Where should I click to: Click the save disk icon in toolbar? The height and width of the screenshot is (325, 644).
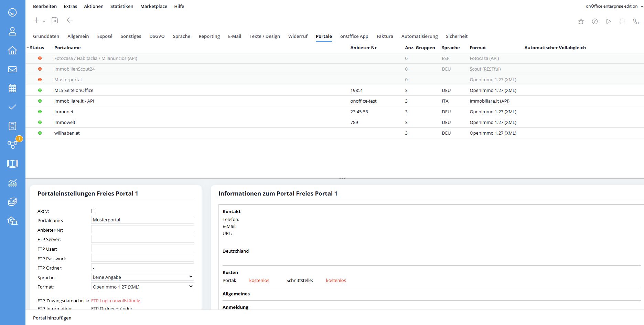(55, 20)
